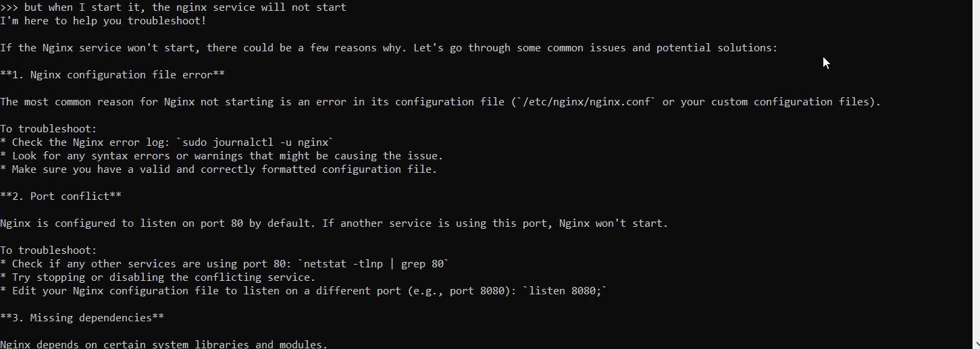Click the "If the Nginx service won't start" sentence

tap(100, 48)
